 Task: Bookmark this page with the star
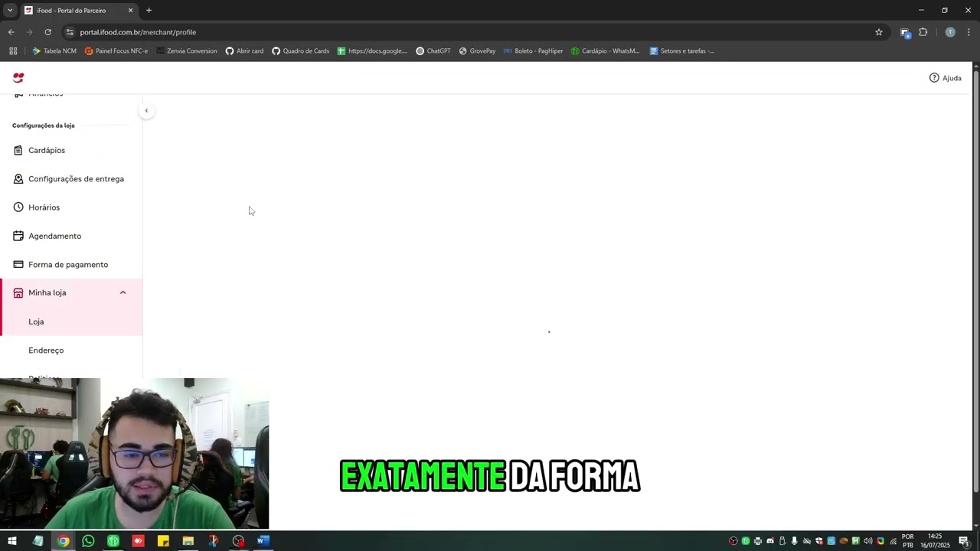coord(879,32)
